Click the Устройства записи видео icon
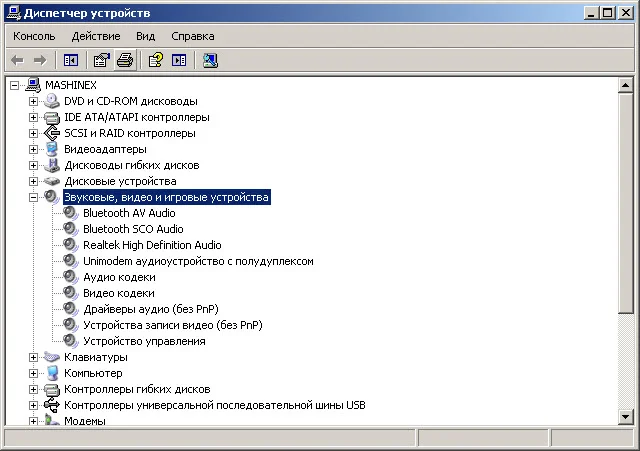This screenshot has height=451, width=640. click(x=71, y=325)
